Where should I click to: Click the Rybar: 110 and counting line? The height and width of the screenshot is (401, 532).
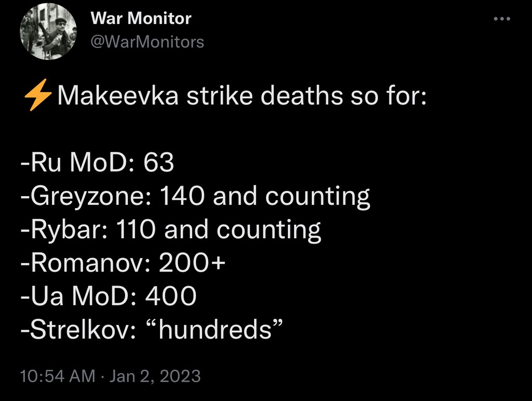tap(171, 229)
